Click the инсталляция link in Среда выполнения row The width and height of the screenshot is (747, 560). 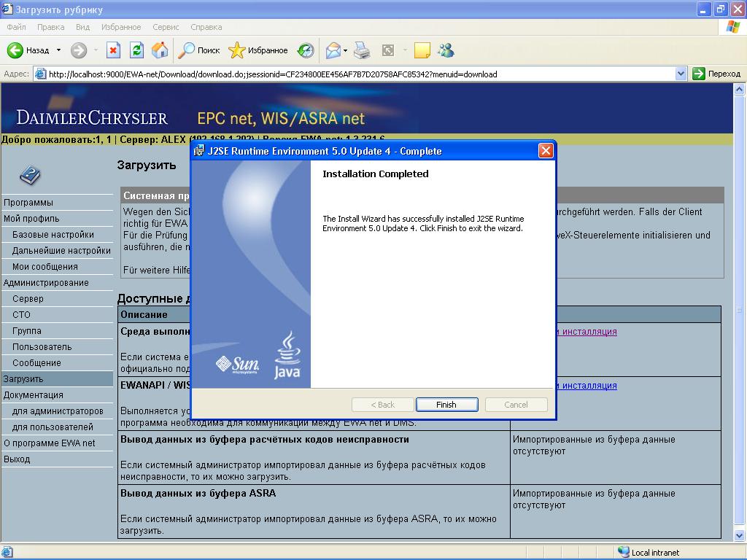tap(589, 332)
